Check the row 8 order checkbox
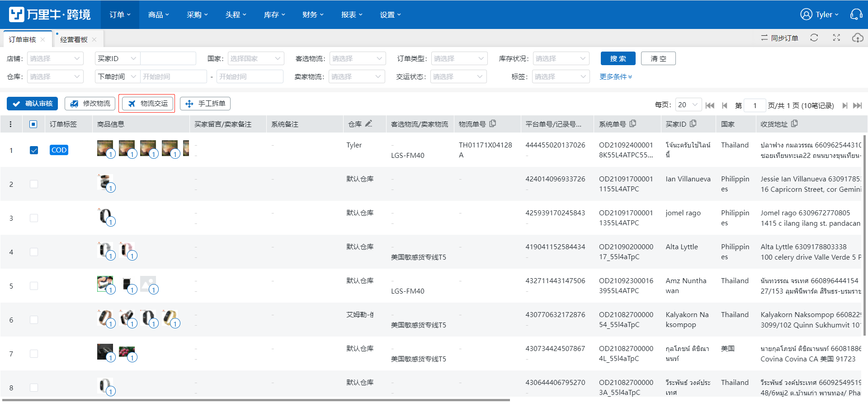Screen dimensions: 868x408 coord(34,388)
